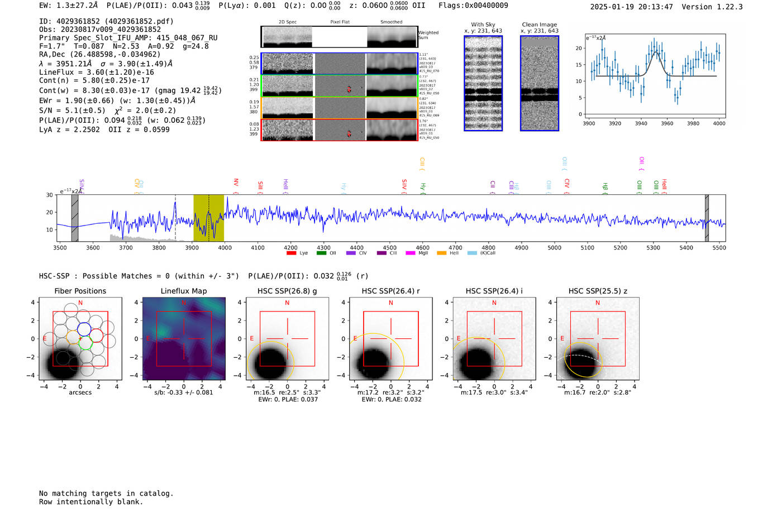782x532 pixels.
Task: Click the dark purple CIII legend swatch
Action: click(381, 253)
